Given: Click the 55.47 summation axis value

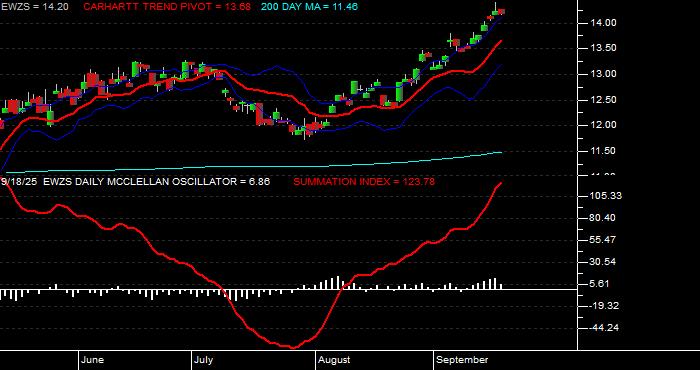Looking at the screenshot, I should 604,240.
